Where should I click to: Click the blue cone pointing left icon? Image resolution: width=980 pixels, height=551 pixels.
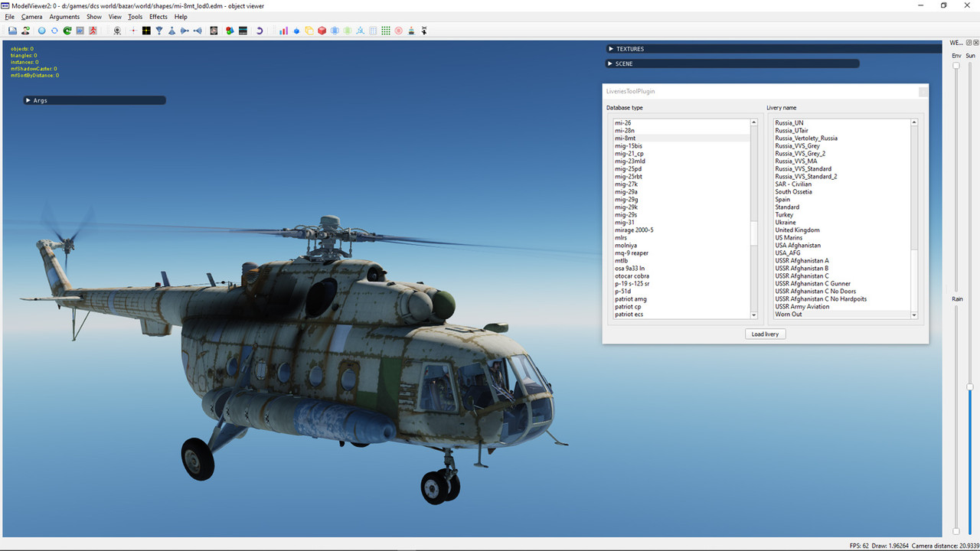pyautogui.click(x=198, y=31)
